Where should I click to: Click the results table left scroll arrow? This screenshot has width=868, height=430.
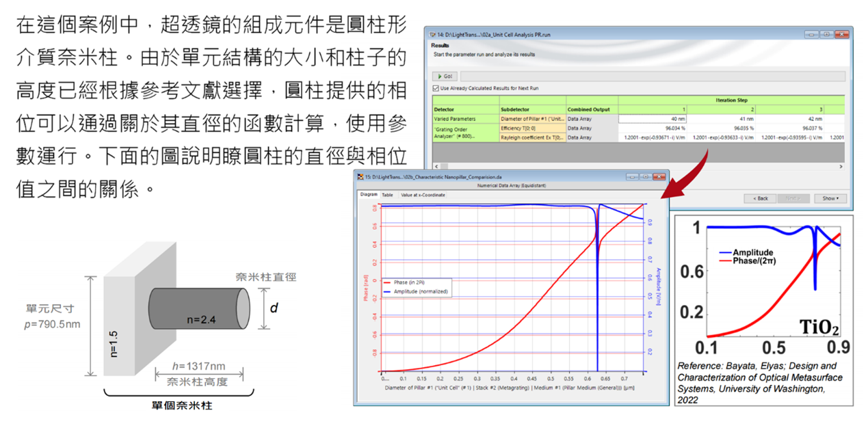tap(436, 166)
